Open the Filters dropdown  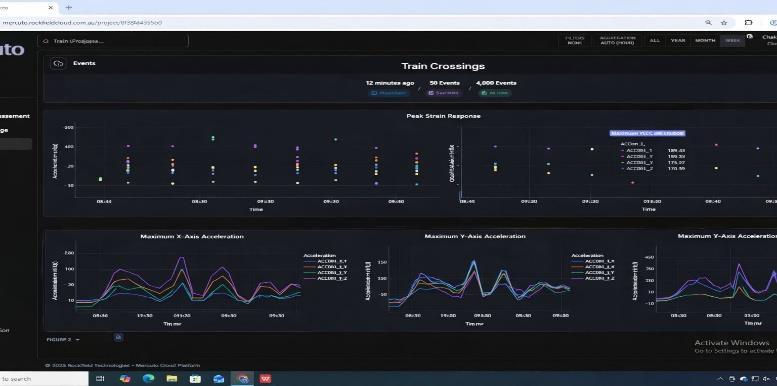(x=574, y=40)
